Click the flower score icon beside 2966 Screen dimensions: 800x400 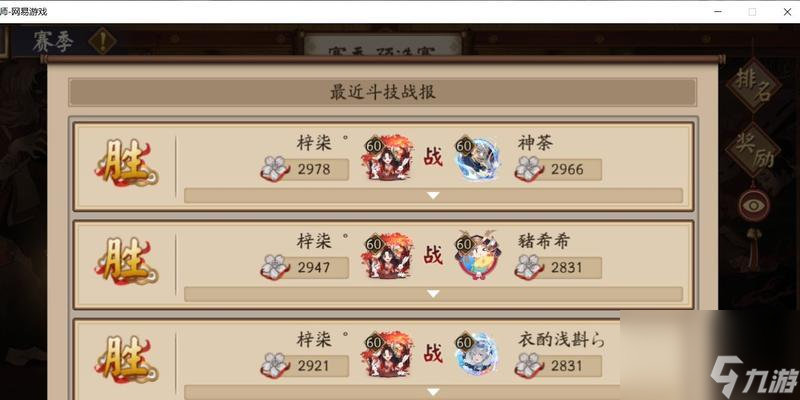(x=529, y=169)
